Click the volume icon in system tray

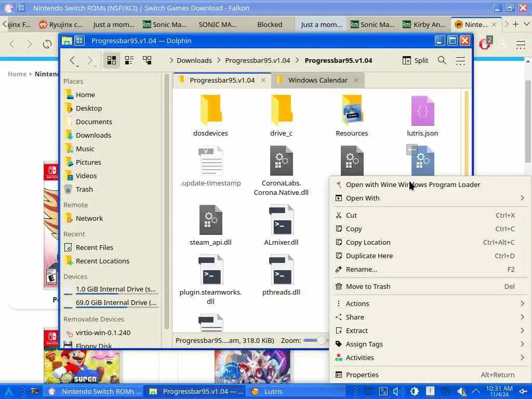pos(398,392)
